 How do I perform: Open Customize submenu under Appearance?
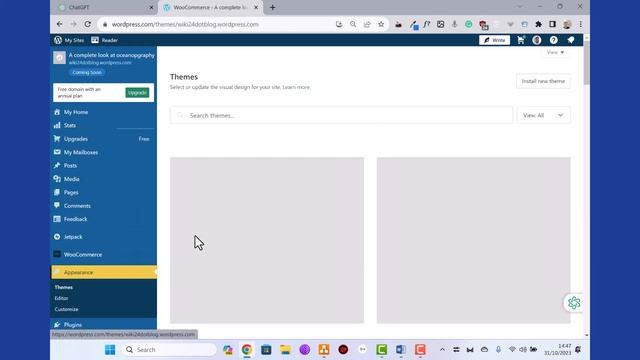tap(66, 309)
